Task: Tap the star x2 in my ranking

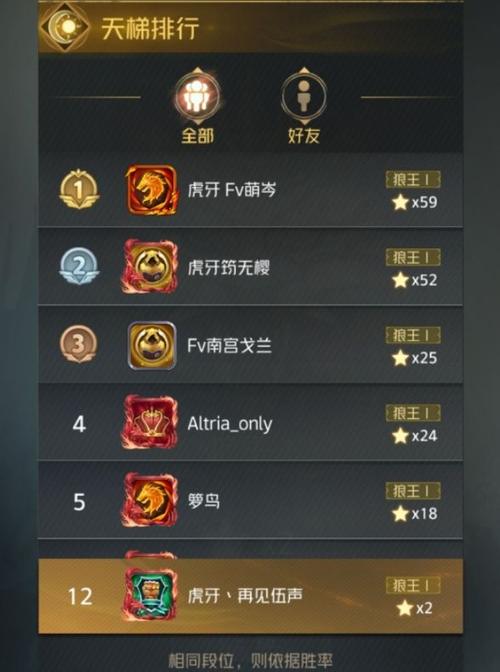Action: coord(414,608)
